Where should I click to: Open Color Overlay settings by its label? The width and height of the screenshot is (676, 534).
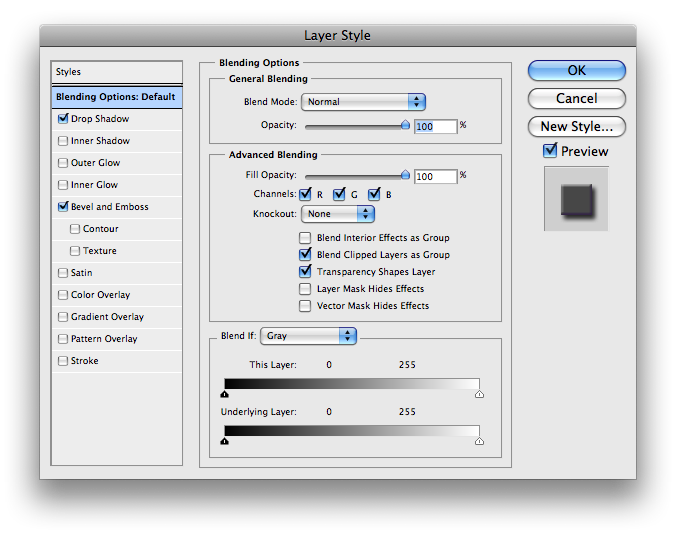100,295
